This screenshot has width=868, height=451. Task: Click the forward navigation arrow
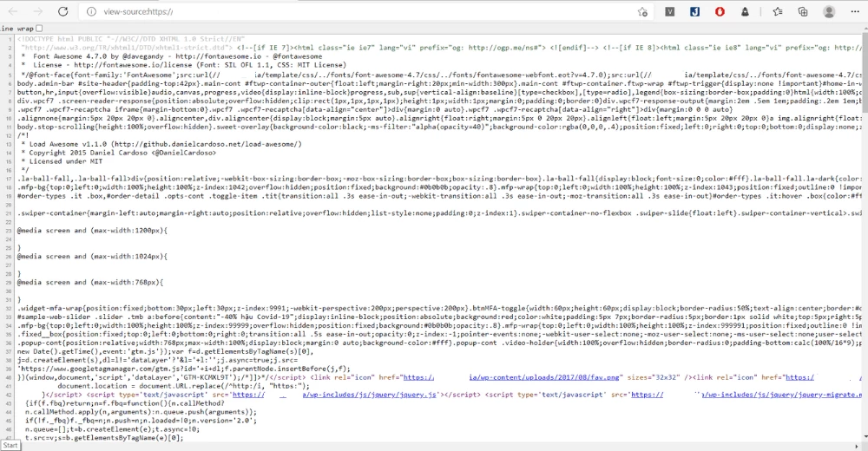tap(37, 11)
